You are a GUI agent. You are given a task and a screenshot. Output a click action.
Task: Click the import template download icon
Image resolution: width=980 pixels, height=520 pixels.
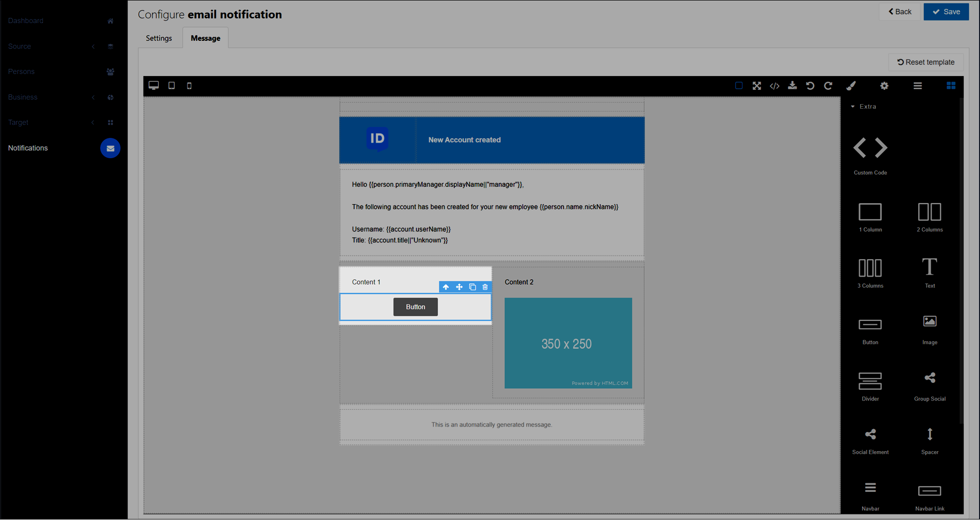(x=792, y=86)
